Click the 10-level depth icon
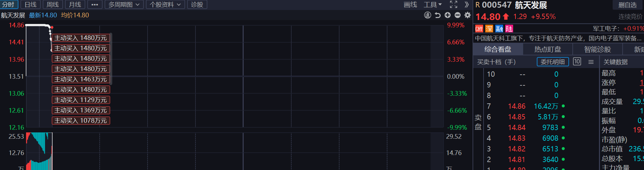644x170 pixels. (577, 62)
